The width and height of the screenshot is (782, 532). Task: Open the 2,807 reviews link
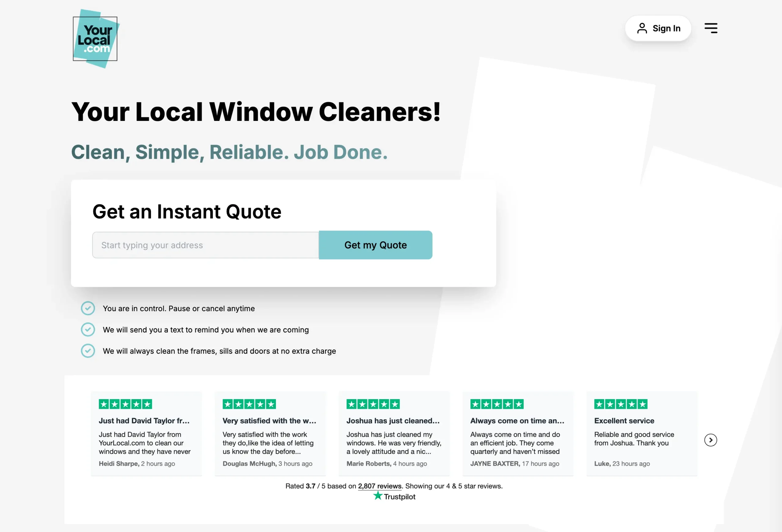click(x=380, y=486)
